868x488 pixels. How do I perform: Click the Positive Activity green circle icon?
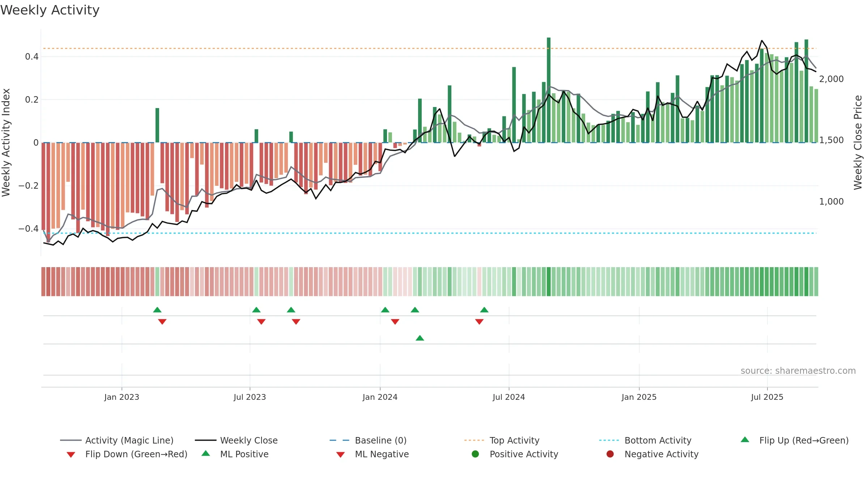475,454
